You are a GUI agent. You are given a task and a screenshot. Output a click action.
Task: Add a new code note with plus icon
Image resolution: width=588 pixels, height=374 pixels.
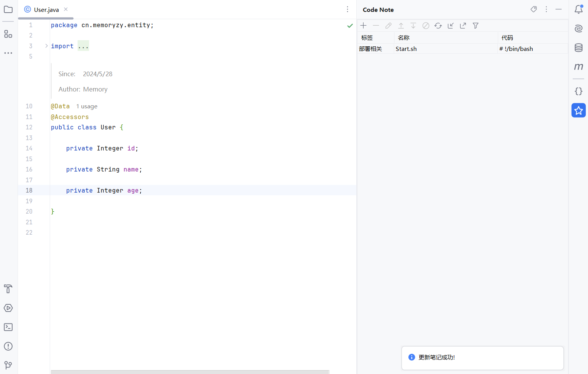(363, 26)
